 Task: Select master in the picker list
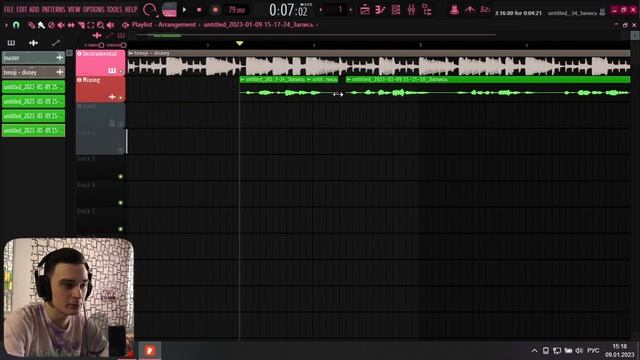point(33,58)
